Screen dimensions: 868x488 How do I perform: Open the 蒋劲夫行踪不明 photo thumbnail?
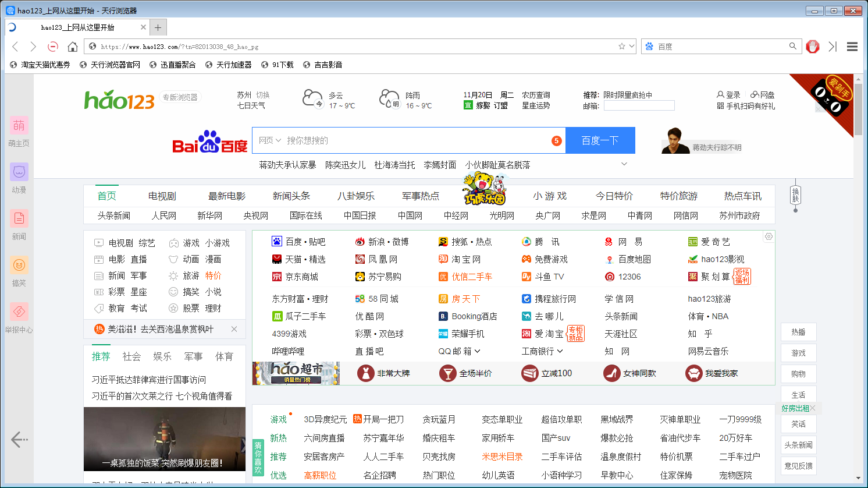(675, 140)
